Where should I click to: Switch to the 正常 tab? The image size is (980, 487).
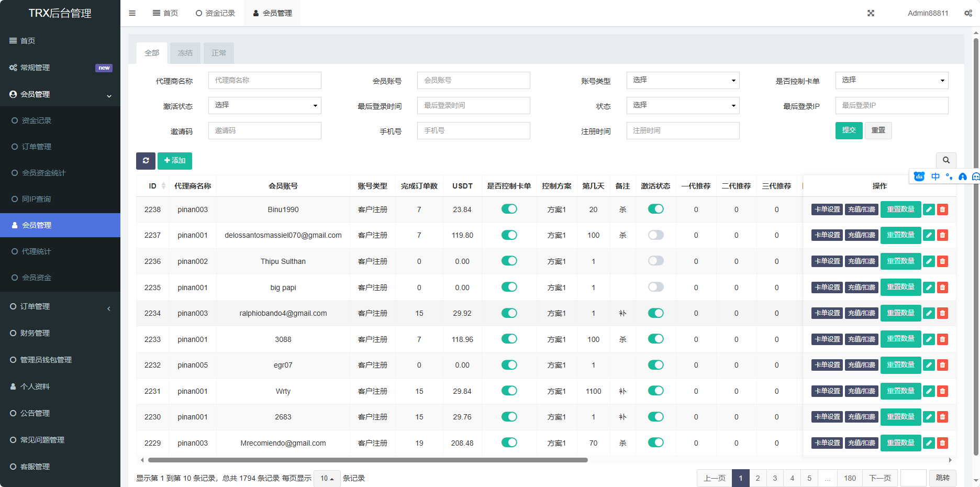click(219, 53)
